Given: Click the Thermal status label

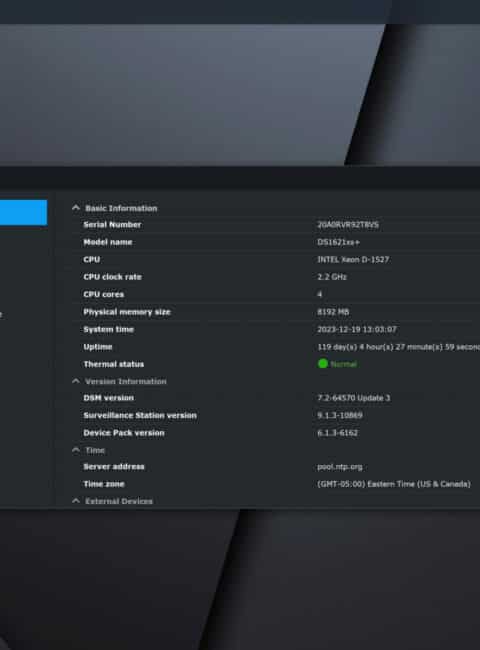Looking at the screenshot, I should tap(114, 364).
